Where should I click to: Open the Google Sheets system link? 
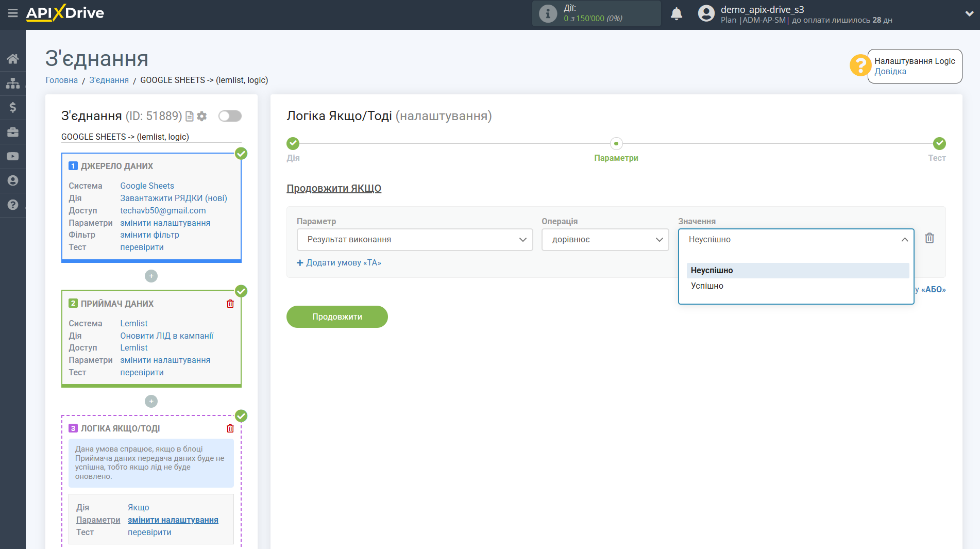[x=147, y=186]
